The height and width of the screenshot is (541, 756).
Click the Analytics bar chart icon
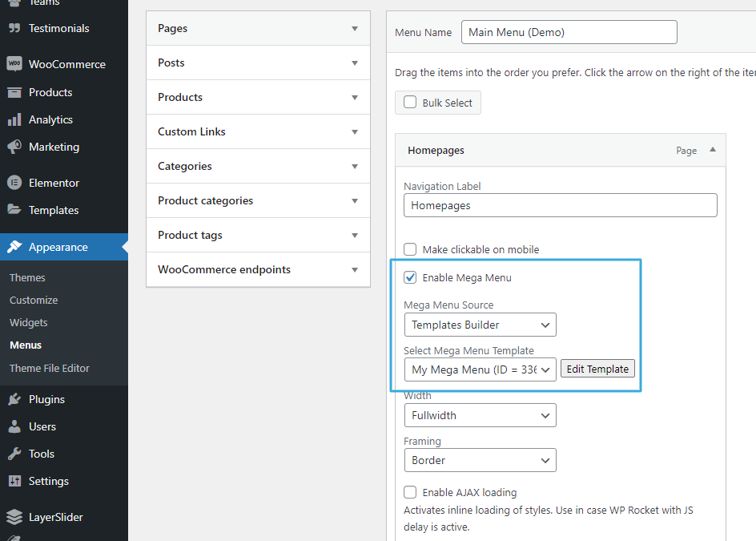[x=14, y=119]
